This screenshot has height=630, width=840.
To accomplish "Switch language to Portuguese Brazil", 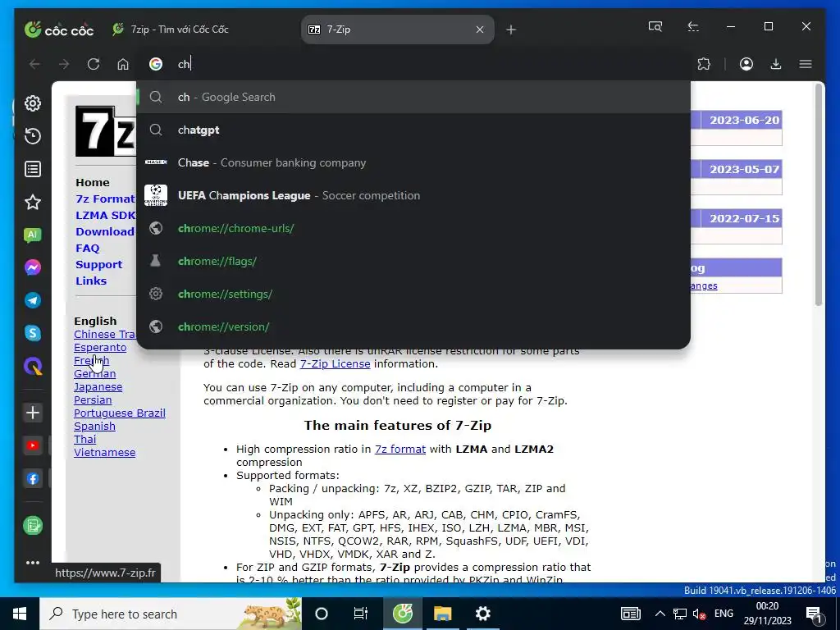I will coord(120,413).
